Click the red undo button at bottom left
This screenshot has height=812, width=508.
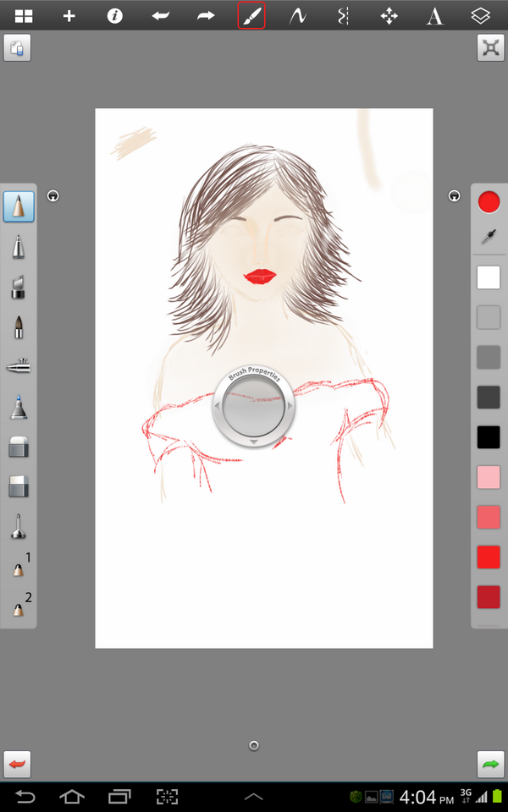(17, 765)
